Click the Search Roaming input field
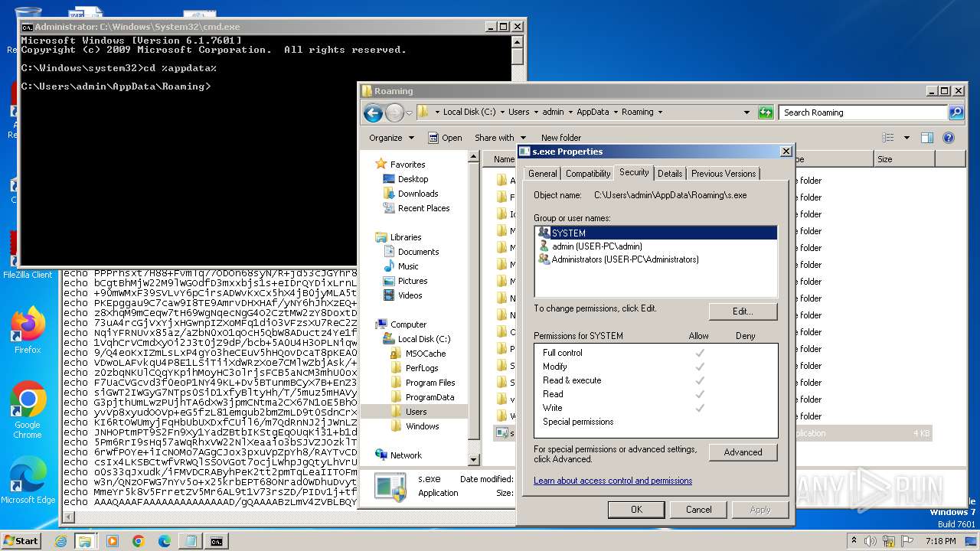The image size is (980, 551). click(x=864, y=112)
